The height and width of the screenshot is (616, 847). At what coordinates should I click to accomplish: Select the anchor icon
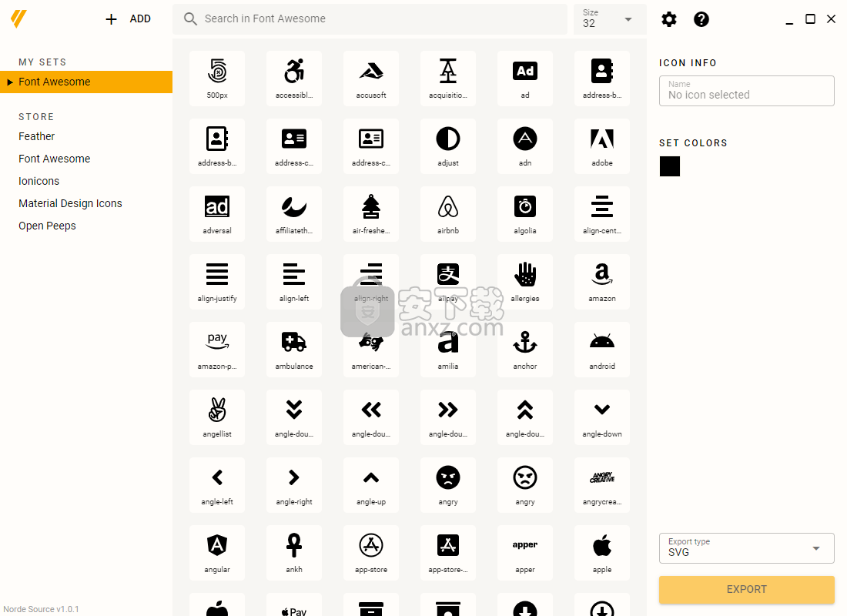coord(525,350)
